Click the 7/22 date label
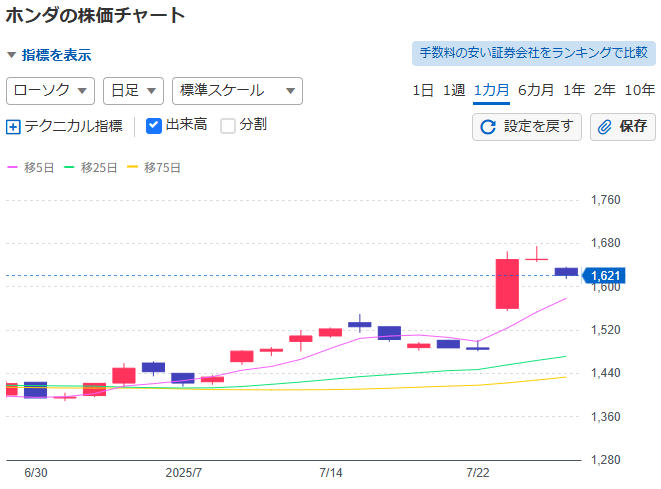 [x=478, y=473]
